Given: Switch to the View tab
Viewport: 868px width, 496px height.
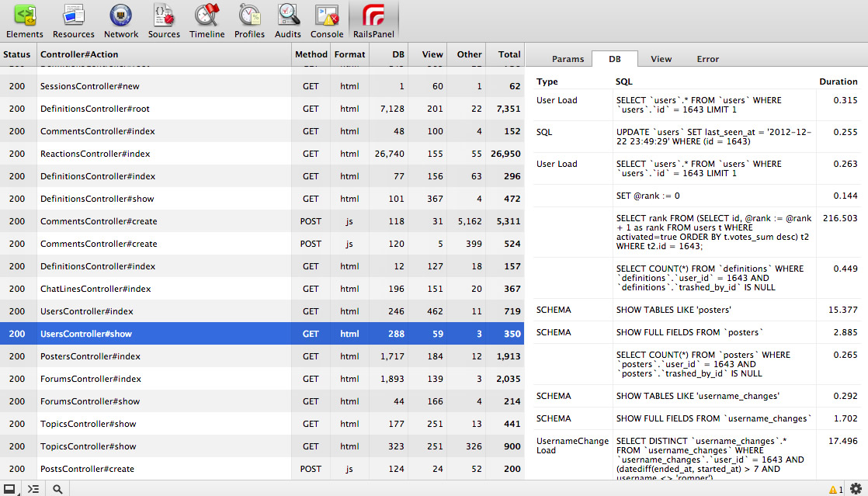Looking at the screenshot, I should tap(661, 59).
